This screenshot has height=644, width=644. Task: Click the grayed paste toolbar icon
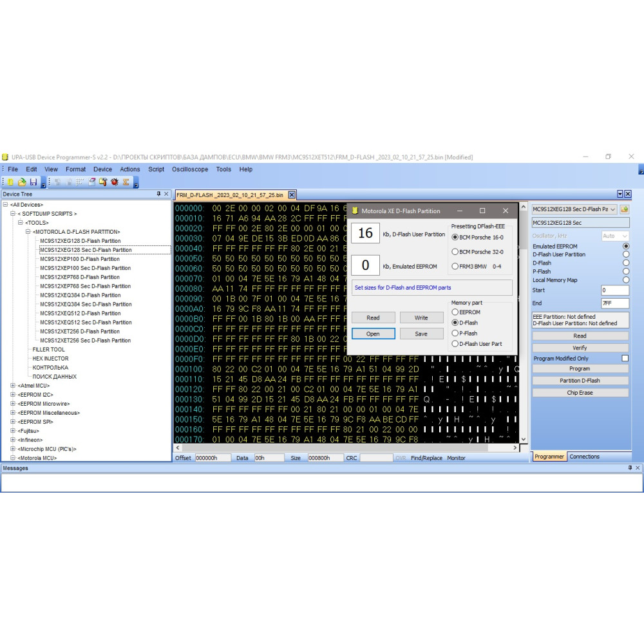pos(69,182)
